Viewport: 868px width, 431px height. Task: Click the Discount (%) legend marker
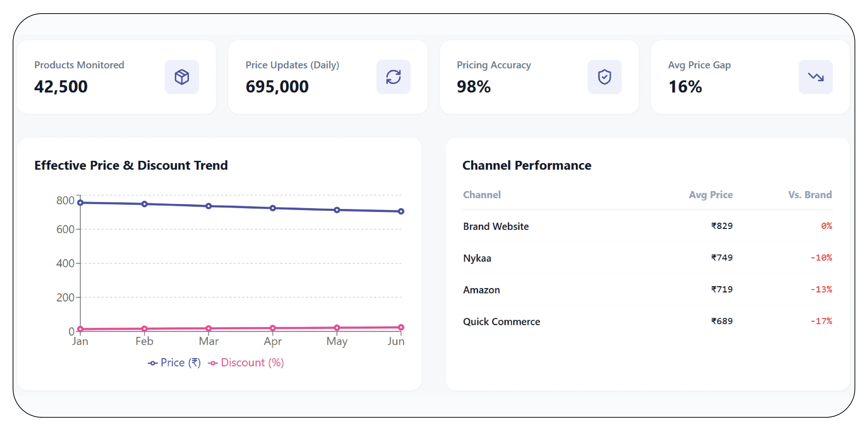(213, 363)
